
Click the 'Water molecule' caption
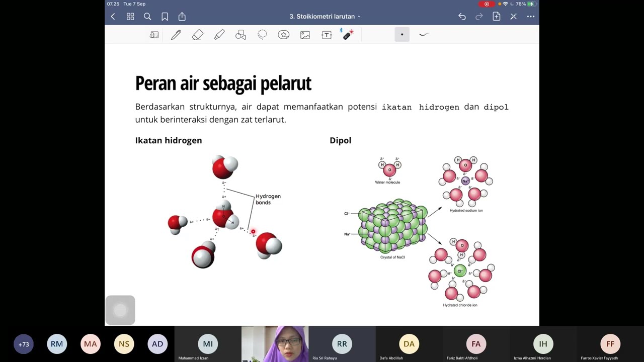click(x=387, y=183)
